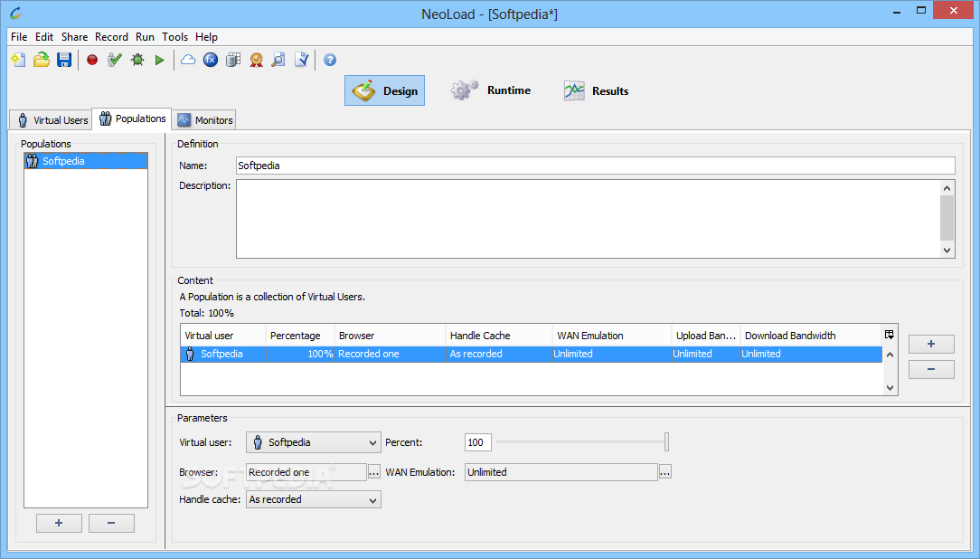Open the search magnifier document icon
Viewport: 980px width, 559px height.
(x=278, y=60)
